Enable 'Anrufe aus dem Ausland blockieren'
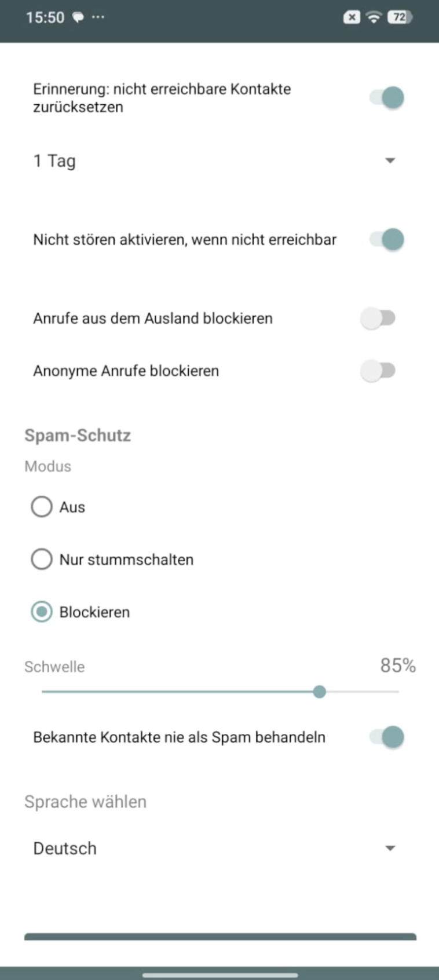This screenshot has height=980, width=439. pyautogui.click(x=378, y=318)
